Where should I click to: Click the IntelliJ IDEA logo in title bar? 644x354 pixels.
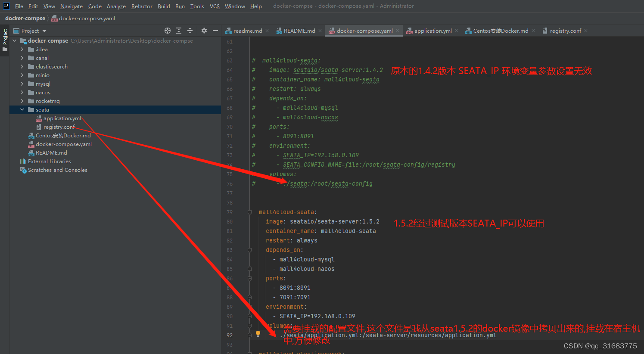click(x=6, y=6)
